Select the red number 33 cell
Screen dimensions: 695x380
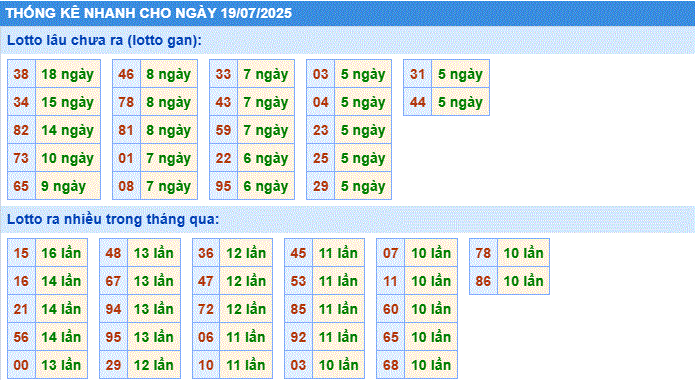click(223, 74)
